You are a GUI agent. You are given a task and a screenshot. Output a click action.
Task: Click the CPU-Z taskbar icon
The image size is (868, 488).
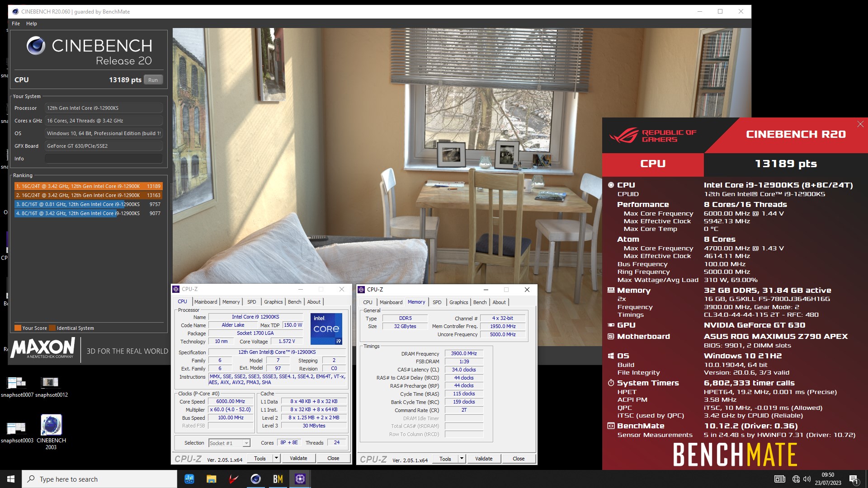[300, 479]
